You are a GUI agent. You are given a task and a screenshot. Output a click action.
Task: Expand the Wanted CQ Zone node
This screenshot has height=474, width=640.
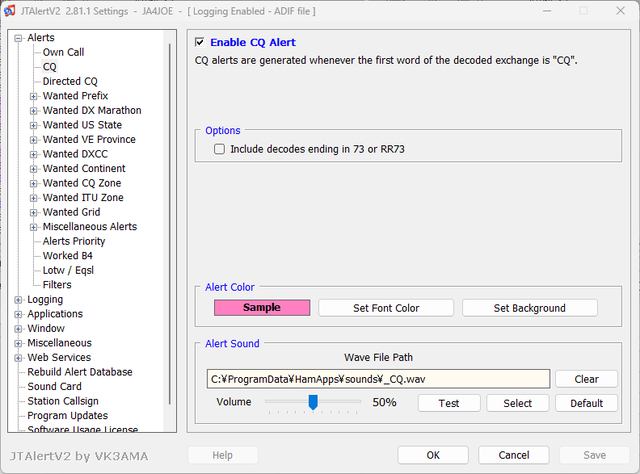coord(33,184)
